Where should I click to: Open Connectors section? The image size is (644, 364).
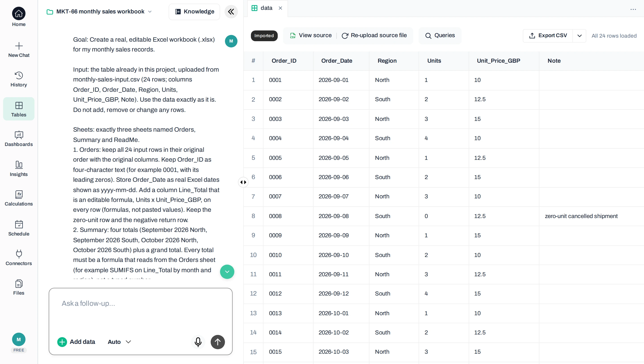coord(19,257)
